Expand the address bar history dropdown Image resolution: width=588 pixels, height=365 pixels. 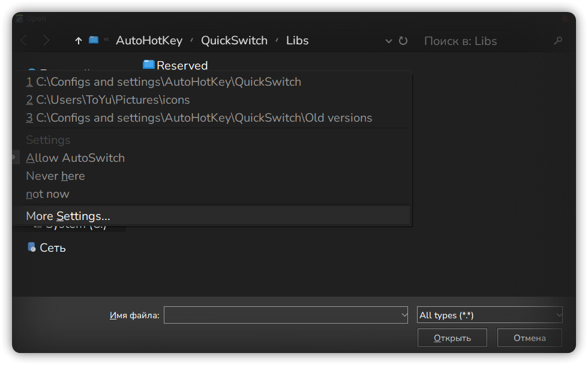tap(388, 41)
